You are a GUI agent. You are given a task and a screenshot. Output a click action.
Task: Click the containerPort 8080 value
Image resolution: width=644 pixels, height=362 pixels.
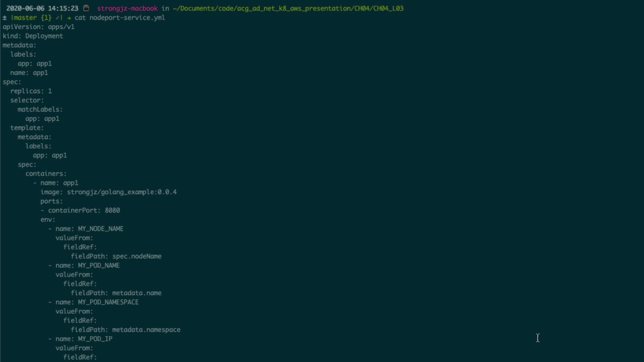[x=112, y=210]
